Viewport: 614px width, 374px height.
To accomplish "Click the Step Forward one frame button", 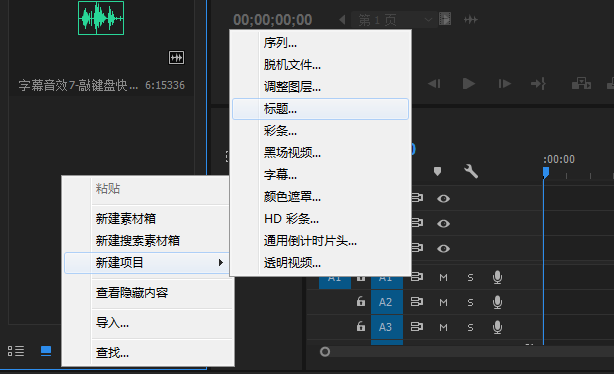I will coord(504,84).
